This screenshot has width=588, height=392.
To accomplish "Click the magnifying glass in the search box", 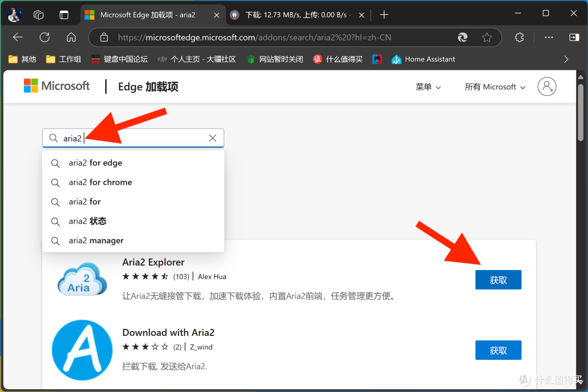I will tap(53, 138).
